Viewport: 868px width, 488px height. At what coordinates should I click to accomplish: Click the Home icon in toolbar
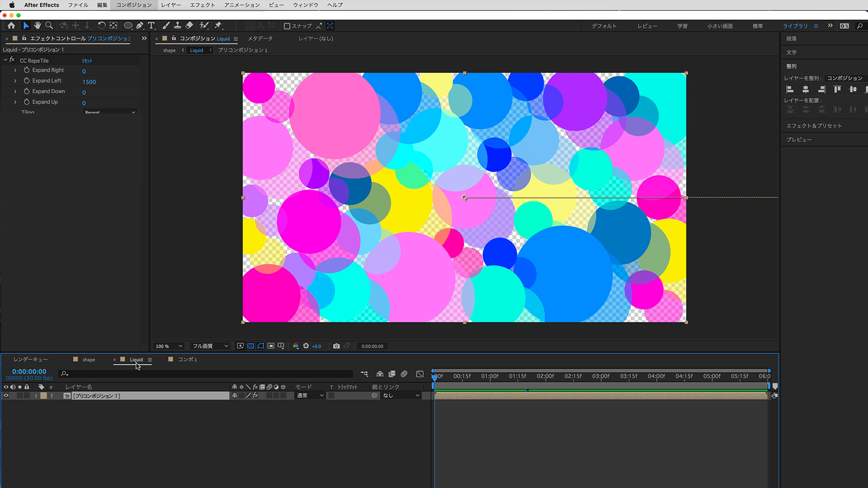(x=11, y=26)
